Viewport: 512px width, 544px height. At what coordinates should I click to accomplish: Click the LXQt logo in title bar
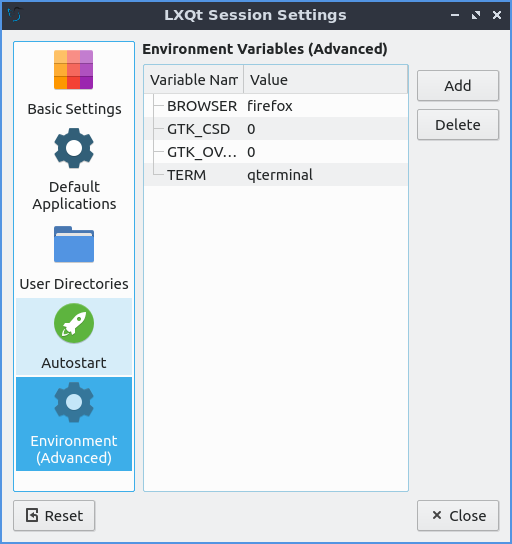[15, 15]
